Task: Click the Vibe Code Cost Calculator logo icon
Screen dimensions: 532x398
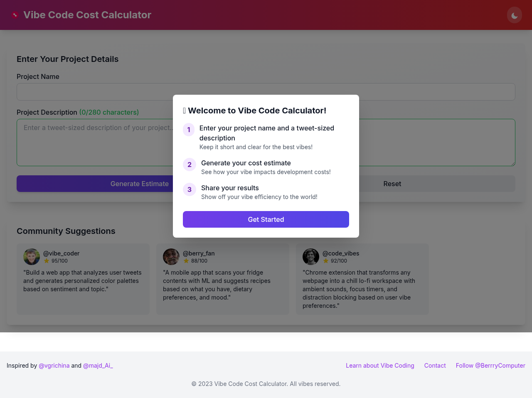Action: point(15,15)
